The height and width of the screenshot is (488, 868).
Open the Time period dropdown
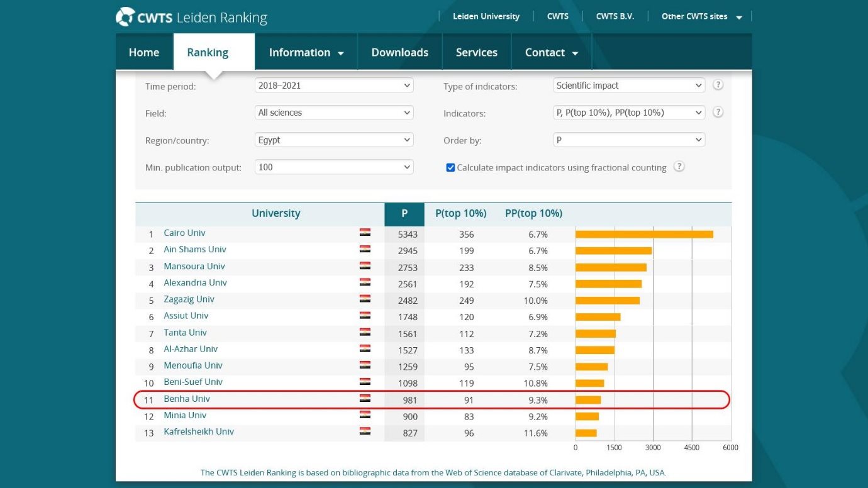pyautogui.click(x=334, y=86)
